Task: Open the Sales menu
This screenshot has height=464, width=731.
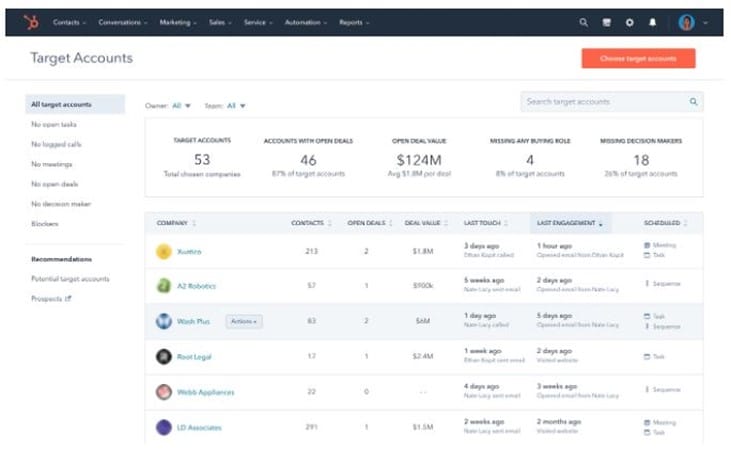Action: pos(220,22)
